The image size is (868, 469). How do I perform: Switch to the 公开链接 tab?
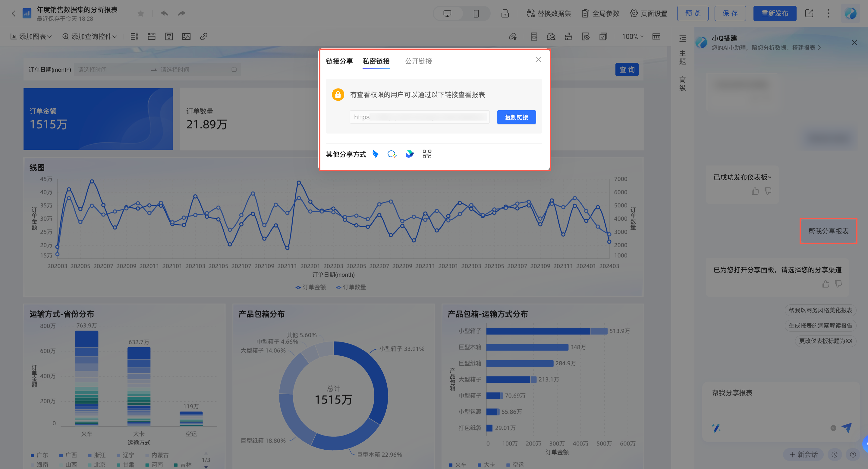pos(419,61)
